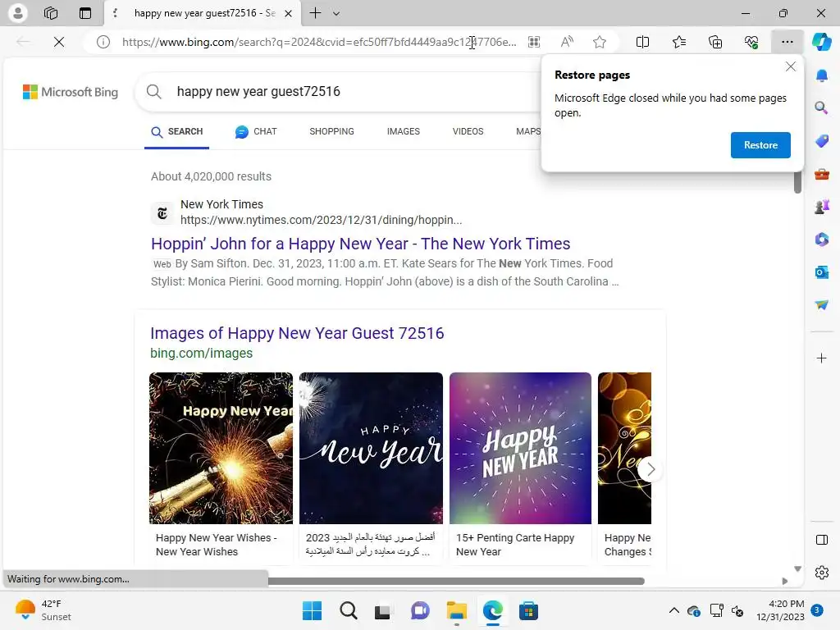Open the QR code / apps icon in address bar

[x=534, y=42]
